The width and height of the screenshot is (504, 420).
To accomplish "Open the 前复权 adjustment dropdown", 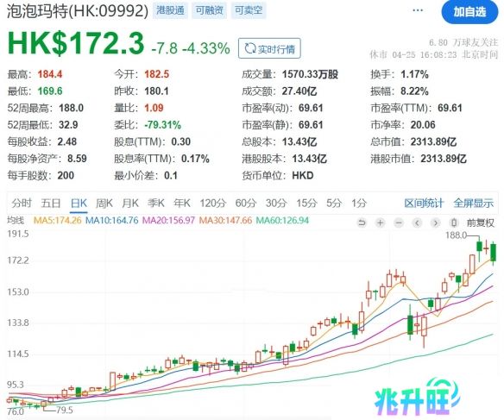I will point(480,223).
